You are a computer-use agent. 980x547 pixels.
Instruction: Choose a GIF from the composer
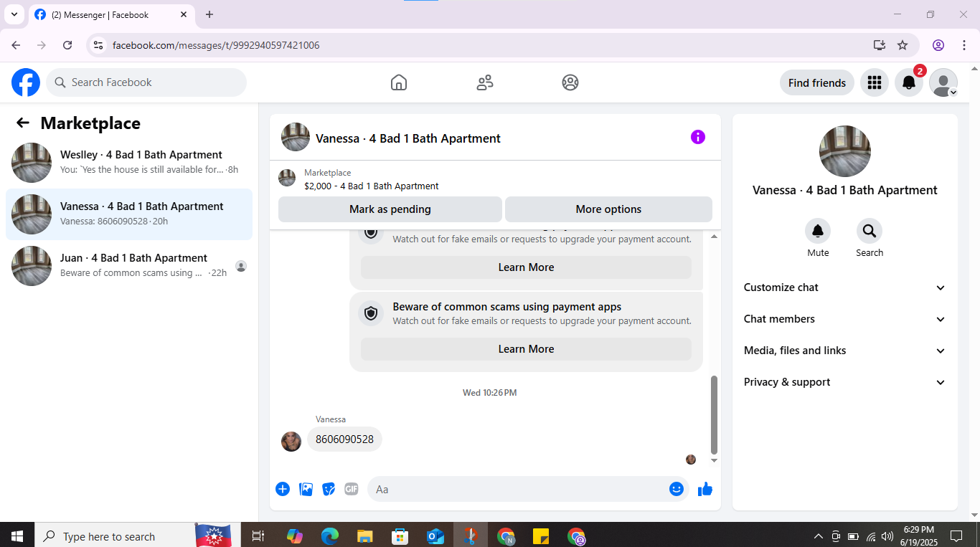[352, 489]
